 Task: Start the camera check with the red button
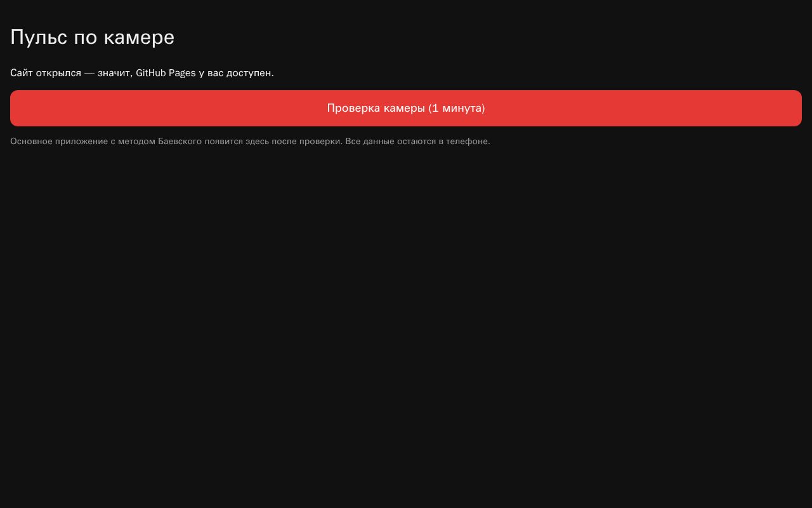point(406,108)
